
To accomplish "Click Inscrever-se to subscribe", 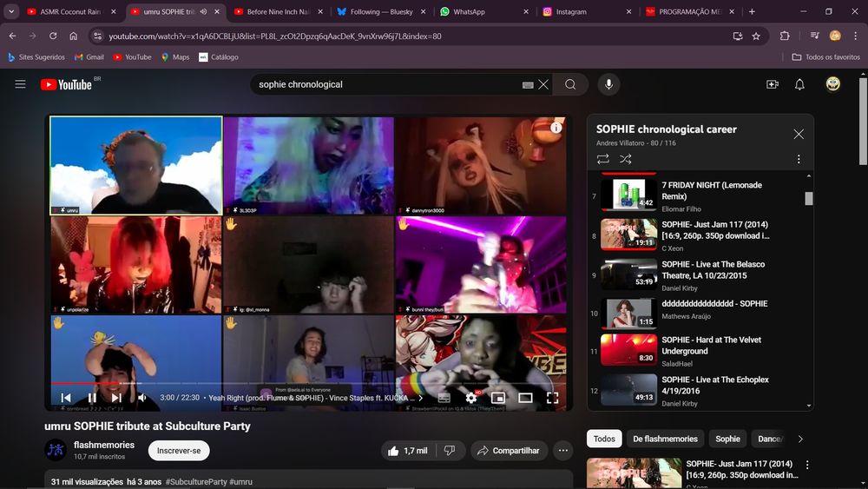I will (x=179, y=451).
